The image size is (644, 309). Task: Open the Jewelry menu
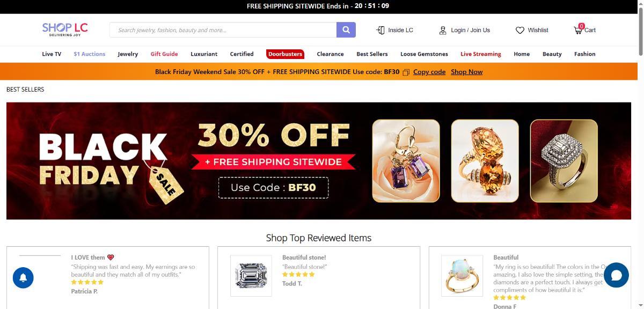click(x=128, y=54)
